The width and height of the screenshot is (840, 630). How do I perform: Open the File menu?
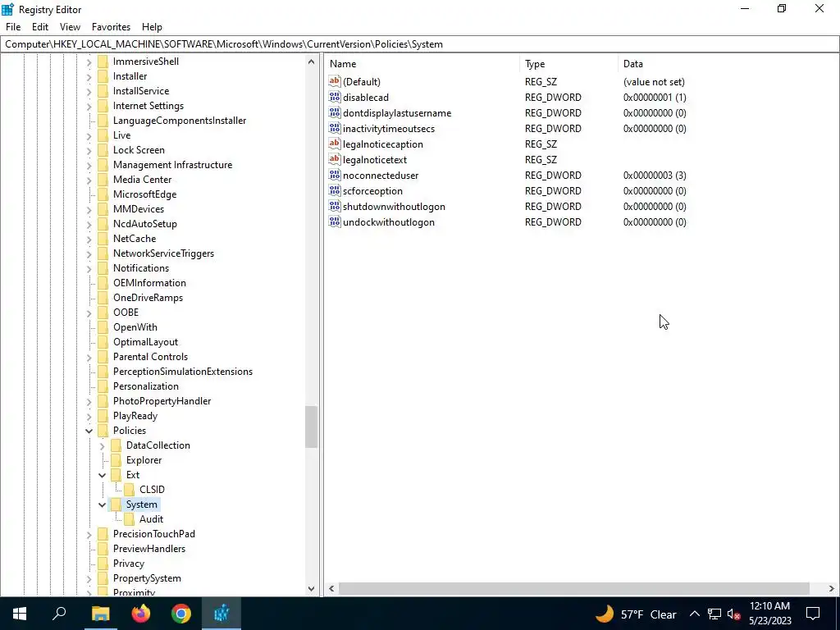(x=13, y=27)
